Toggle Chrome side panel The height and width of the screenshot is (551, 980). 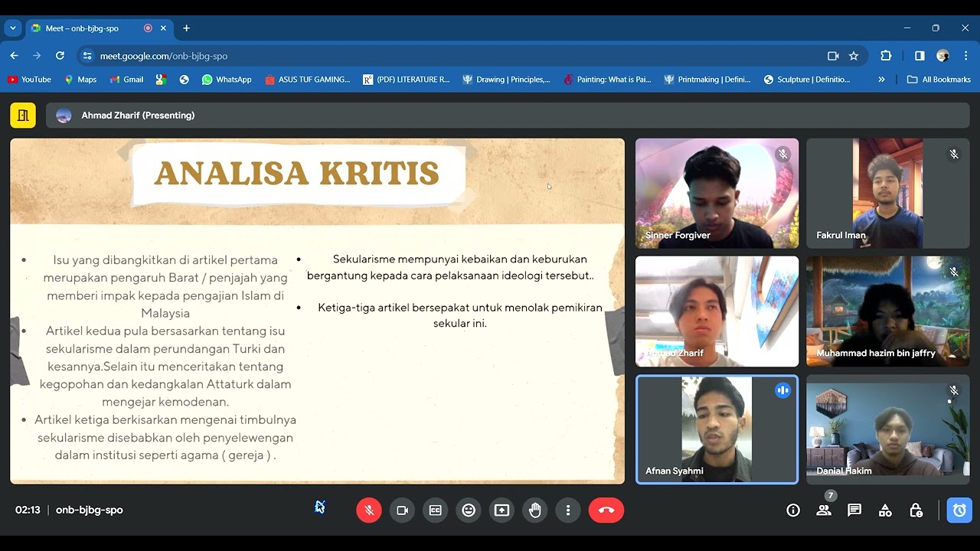[x=920, y=56]
